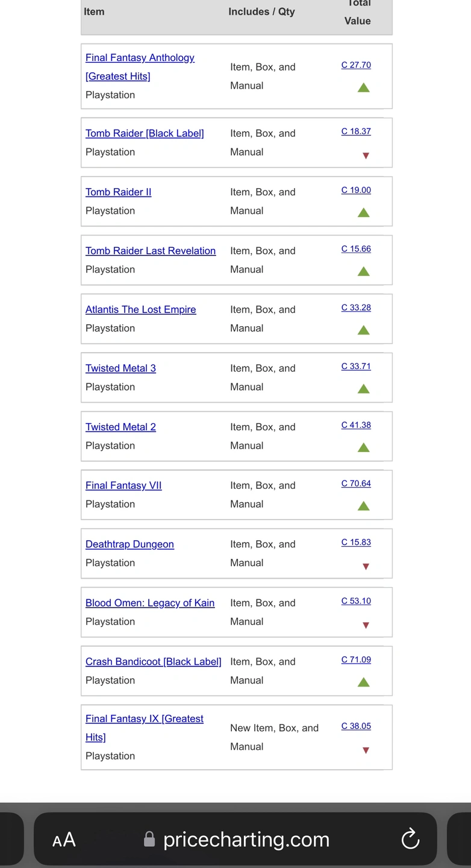Tap the Safari reload page icon
The image size is (471, 868).
[x=410, y=838]
